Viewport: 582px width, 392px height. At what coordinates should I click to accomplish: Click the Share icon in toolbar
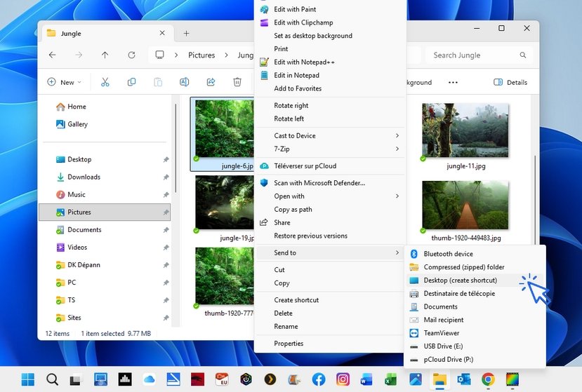point(211,82)
